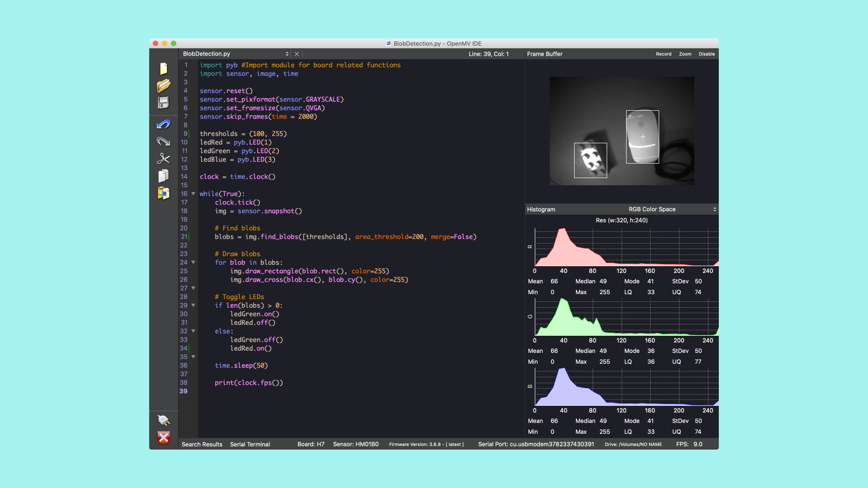Open the BlobDetection.py file selector dropdown

pos(287,54)
